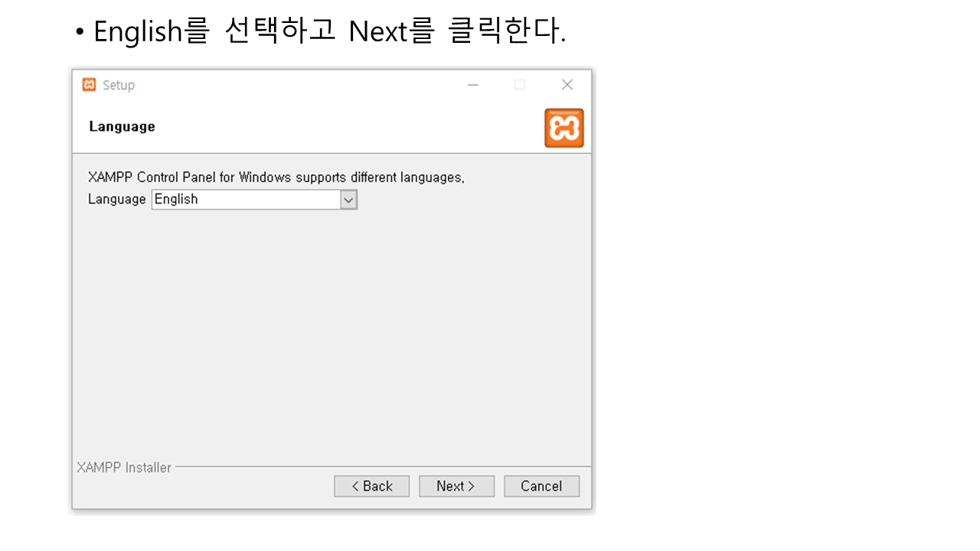Click the orange XAMPP logo in header
Screen dimensions: 980x551
pyautogui.click(x=564, y=128)
